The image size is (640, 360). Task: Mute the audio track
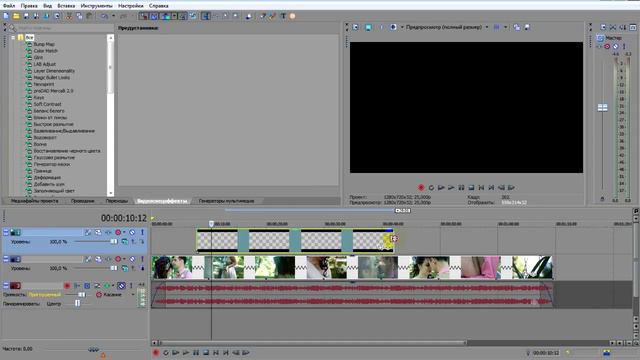(121, 285)
